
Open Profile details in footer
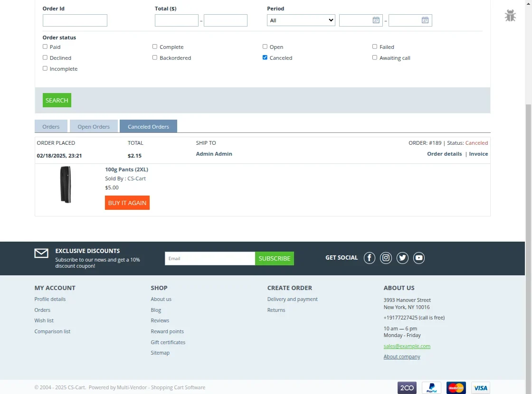click(x=50, y=299)
